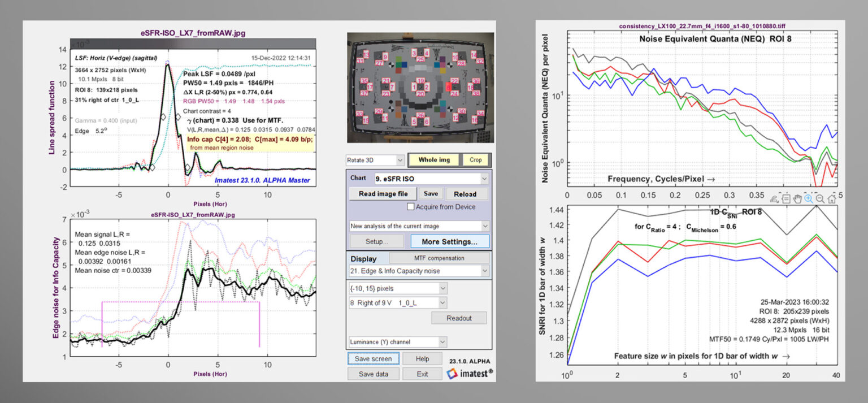Open the Chart dropdown showing 9. eSFR ISO

click(421, 177)
